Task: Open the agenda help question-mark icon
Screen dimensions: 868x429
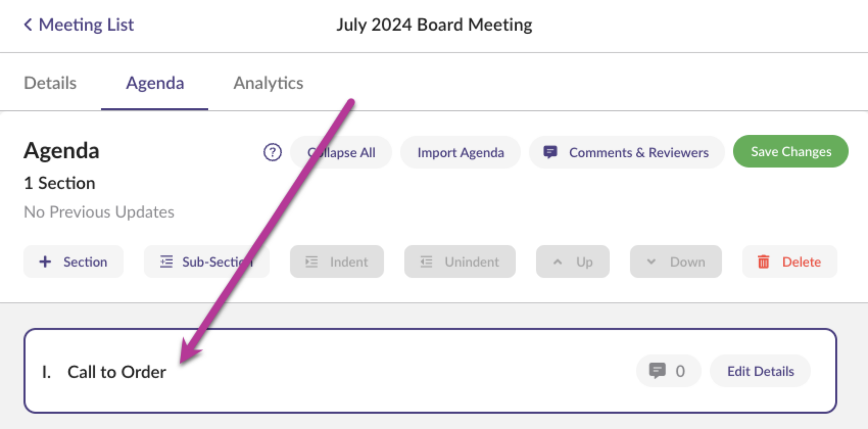Action: (273, 152)
